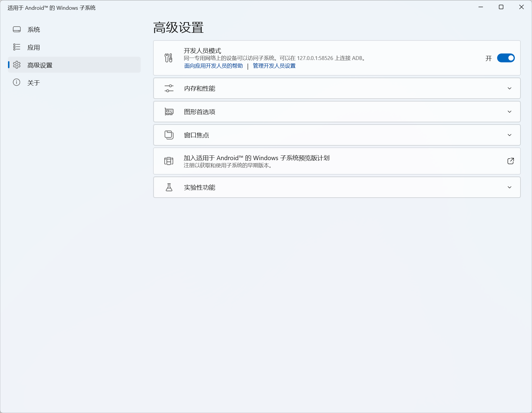Click the preview program icon beside 加入适用于 Android
The image size is (532, 413).
pyautogui.click(x=169, y=161)
